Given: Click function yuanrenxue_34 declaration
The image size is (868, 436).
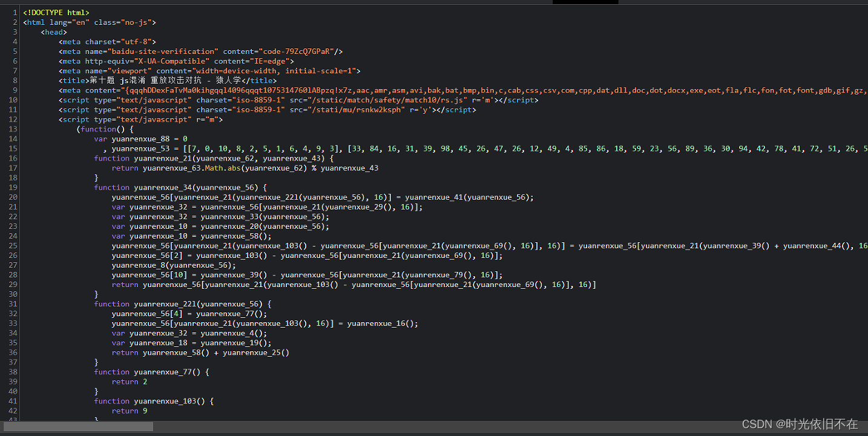Looking at the screenshot, I should [x=180, y=187].
